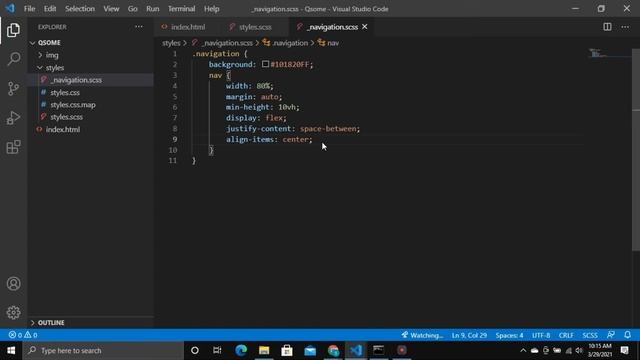Open Cortana circle on the taskbar
The height and width of the screenshot is (360, 640).
pos(195,350)
